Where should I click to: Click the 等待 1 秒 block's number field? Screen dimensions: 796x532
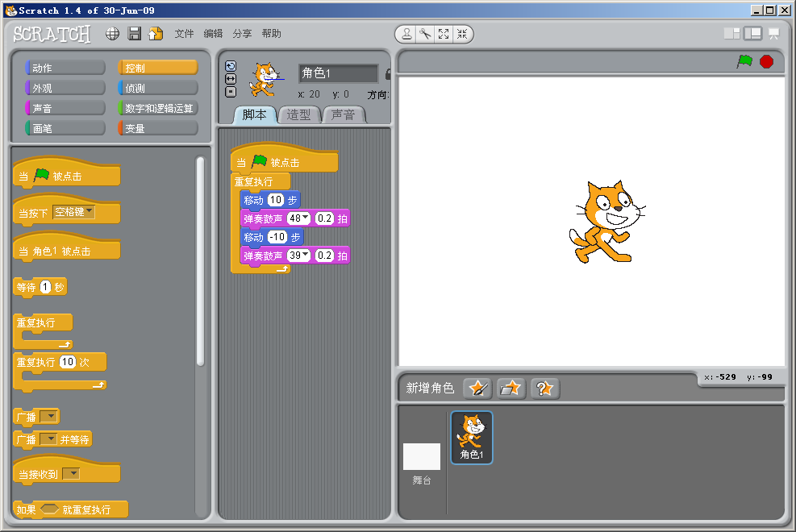46,288
